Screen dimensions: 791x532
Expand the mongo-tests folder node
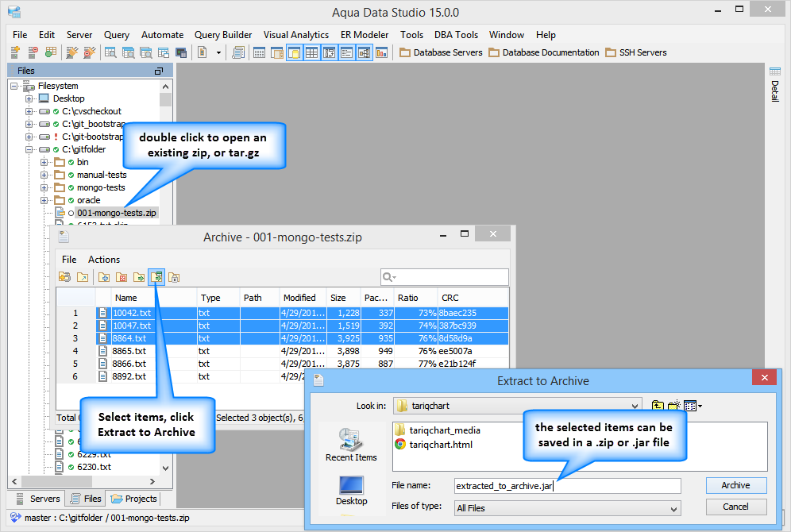coord(44,187)
